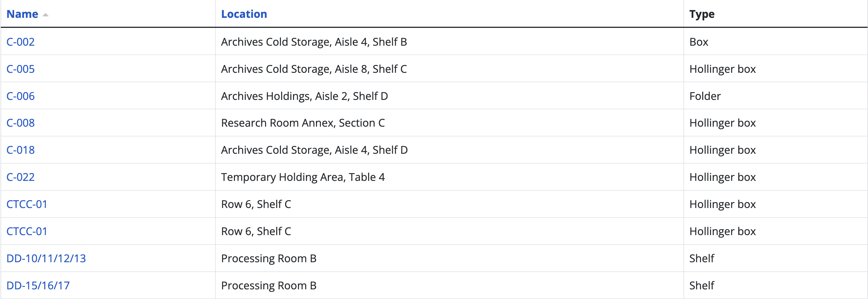Open container C-022
The height and width of the screenshot is (299, 868).
coord(20,177)
